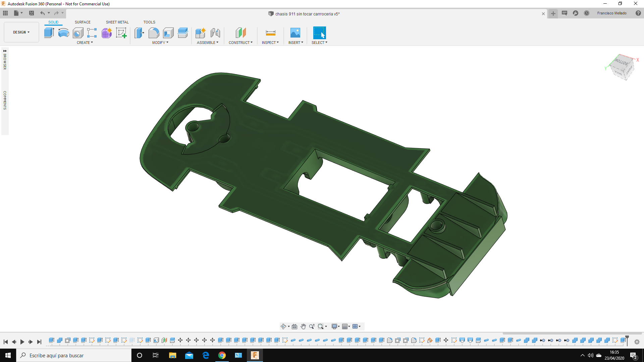
Task: Click the Save button
Action: (x=32, y=13)
